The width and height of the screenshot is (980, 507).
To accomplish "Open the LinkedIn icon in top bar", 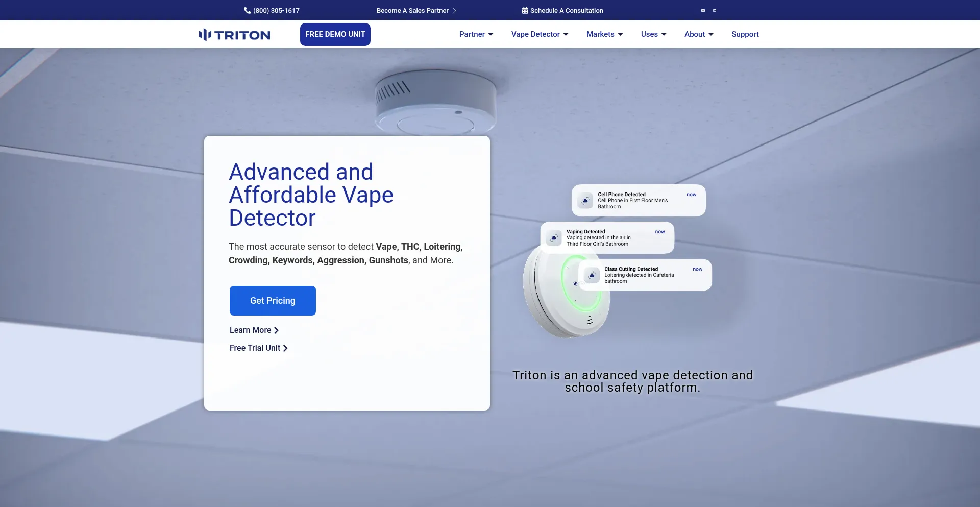I will click(715, 10).
